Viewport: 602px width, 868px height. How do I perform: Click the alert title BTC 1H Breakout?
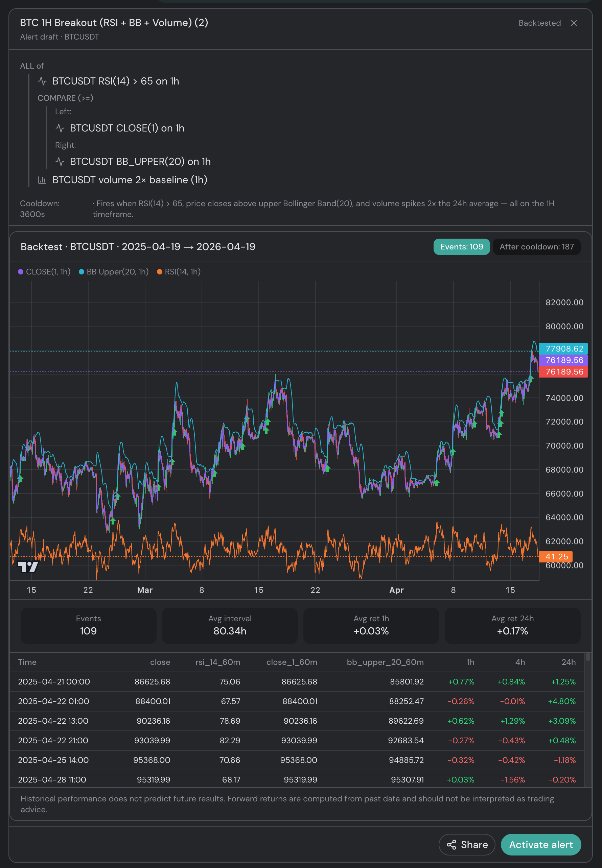click(114, 23)
